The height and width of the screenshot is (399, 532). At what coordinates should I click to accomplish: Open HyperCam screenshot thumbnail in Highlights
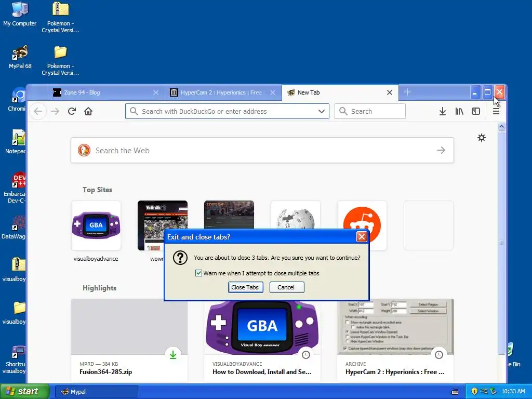coord(395,327)
